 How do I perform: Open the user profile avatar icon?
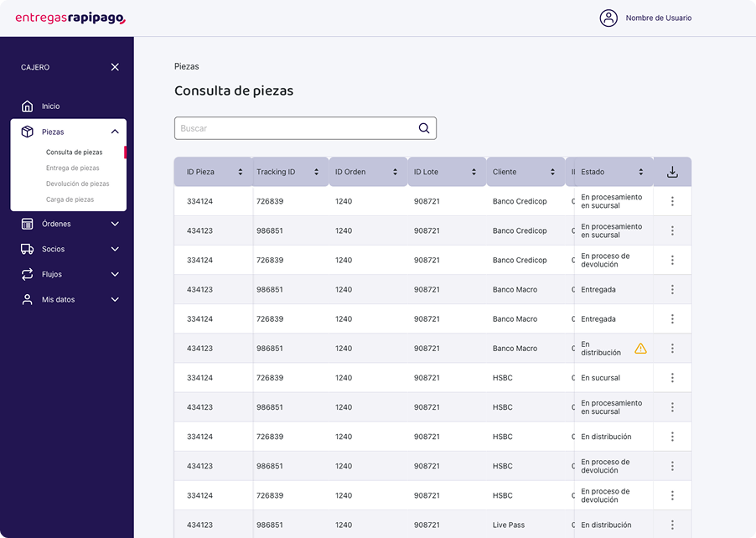pyautogui.click(x=608, y=18)
